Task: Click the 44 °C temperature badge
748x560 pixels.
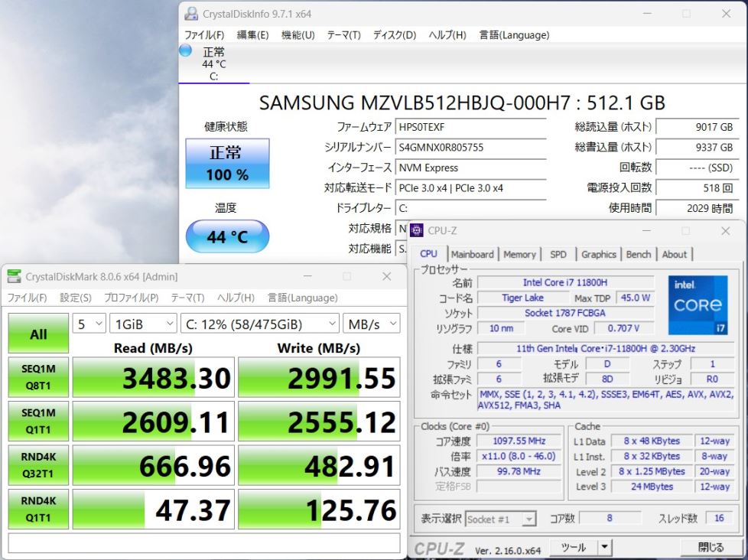Action: 228,236
